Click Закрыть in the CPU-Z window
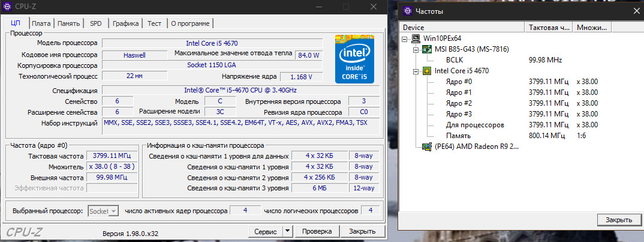The width and height of the screenshot is (644, 242). click(363, 231)
